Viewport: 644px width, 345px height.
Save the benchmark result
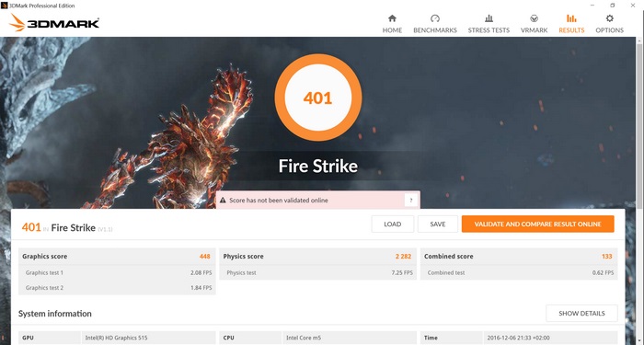[x=437, y=224]
